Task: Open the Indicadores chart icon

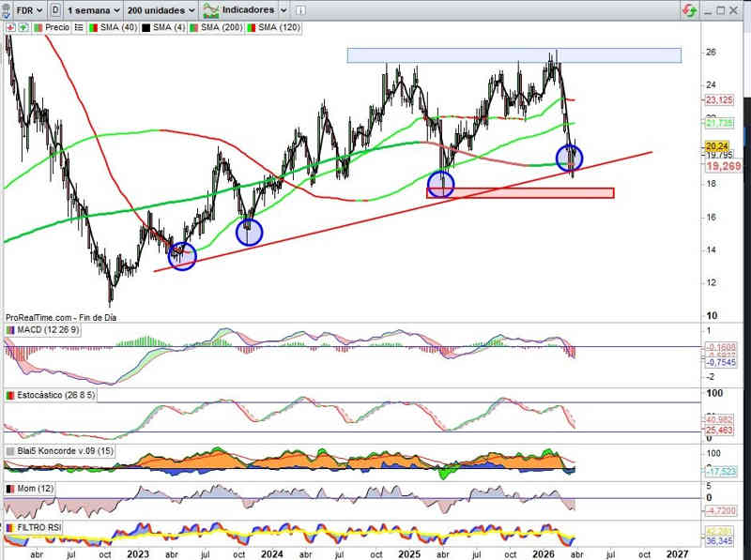Action: (x=211, y=9)
